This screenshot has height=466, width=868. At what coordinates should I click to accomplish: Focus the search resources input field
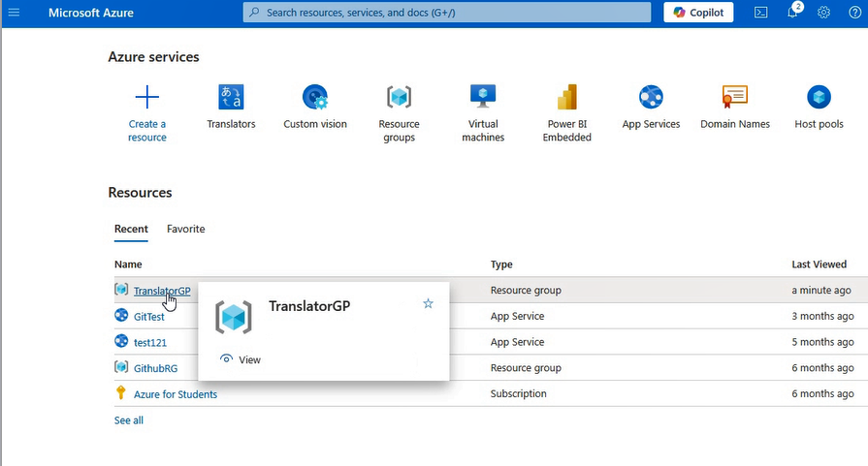[x=447, y=13]
